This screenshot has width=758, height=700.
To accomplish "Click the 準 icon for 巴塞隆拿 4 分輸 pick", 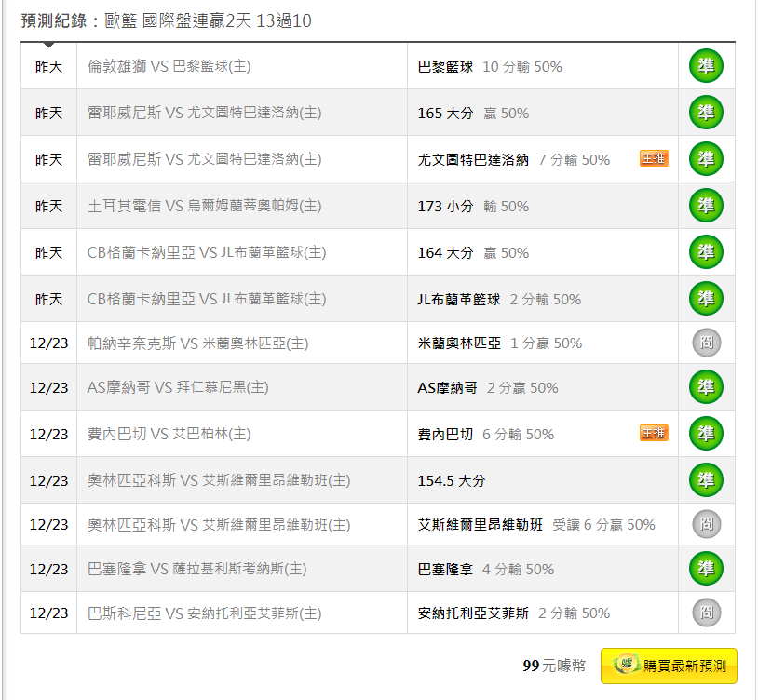I will pyautogui.click(x=706, y=569).
